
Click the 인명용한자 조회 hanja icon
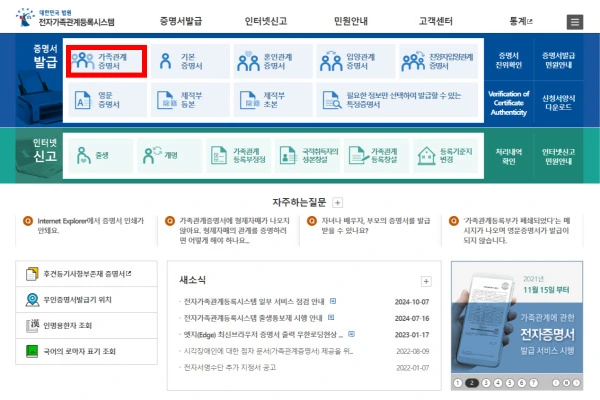click(32, 325)
